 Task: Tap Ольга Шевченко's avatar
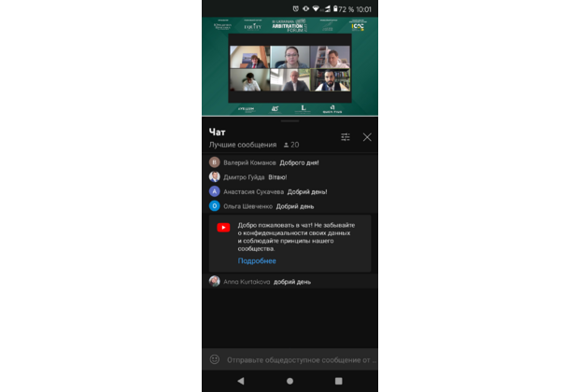[215, 205]
